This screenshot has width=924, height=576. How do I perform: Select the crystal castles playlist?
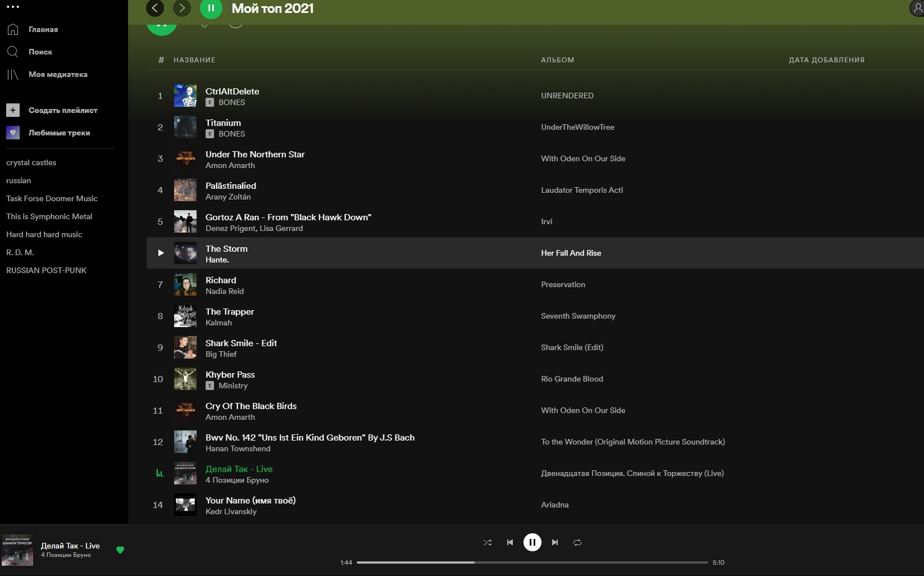click(31, 162)
